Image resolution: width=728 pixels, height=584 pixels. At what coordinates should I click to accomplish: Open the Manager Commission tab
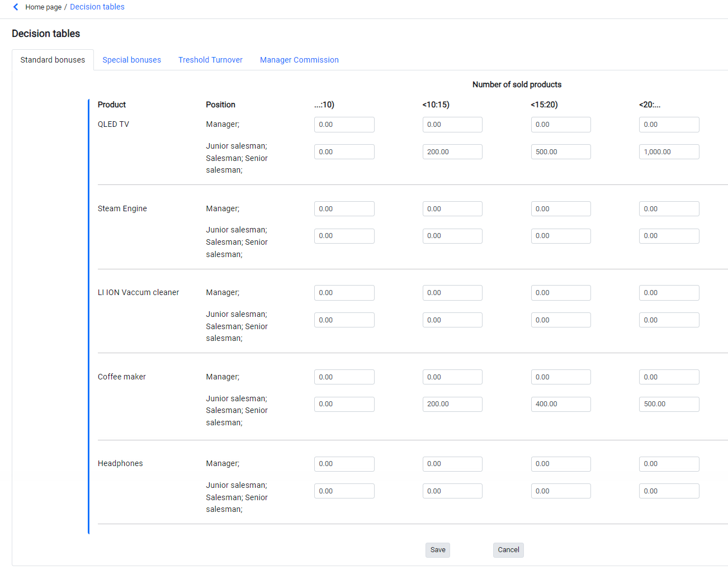[299, 60]
